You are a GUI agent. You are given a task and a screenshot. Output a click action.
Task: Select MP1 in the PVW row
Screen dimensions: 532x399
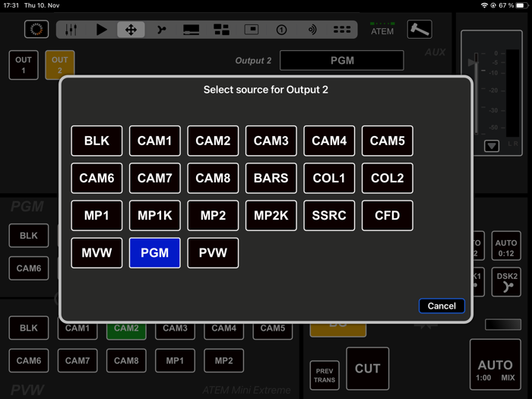tap(175, 360)
